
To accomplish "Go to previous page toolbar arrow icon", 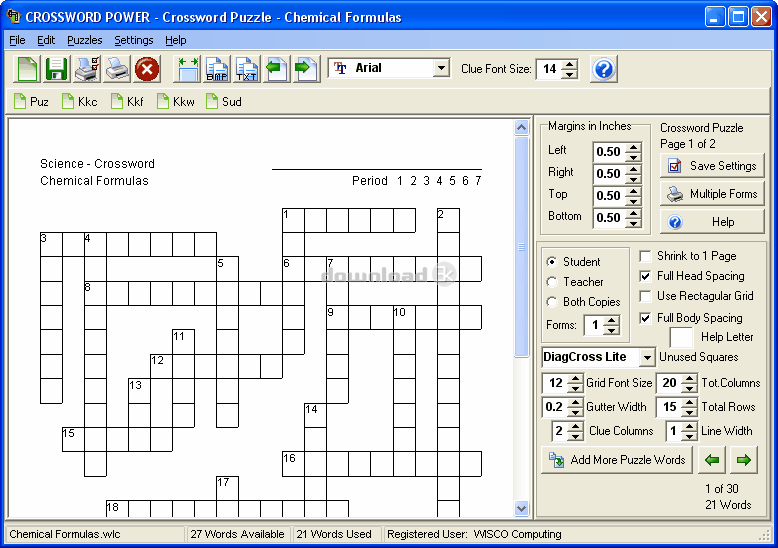I will point(276,68).
